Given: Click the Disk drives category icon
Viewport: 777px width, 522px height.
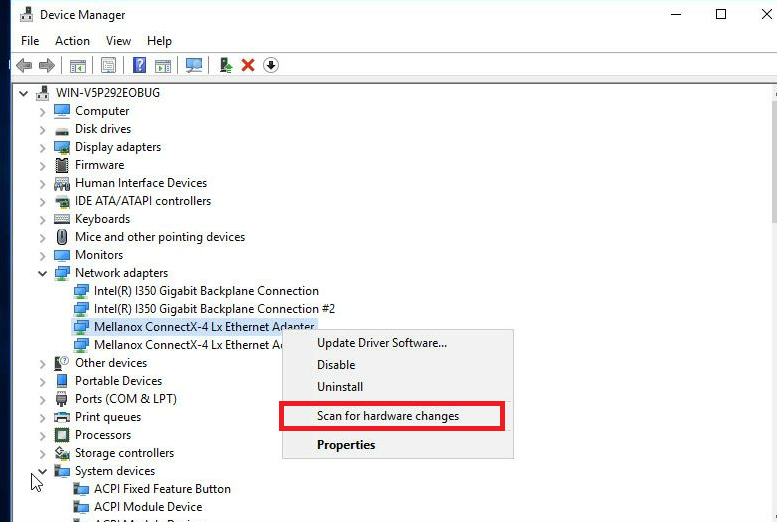Looking at the screenshot, I should (x=62, y=130).
